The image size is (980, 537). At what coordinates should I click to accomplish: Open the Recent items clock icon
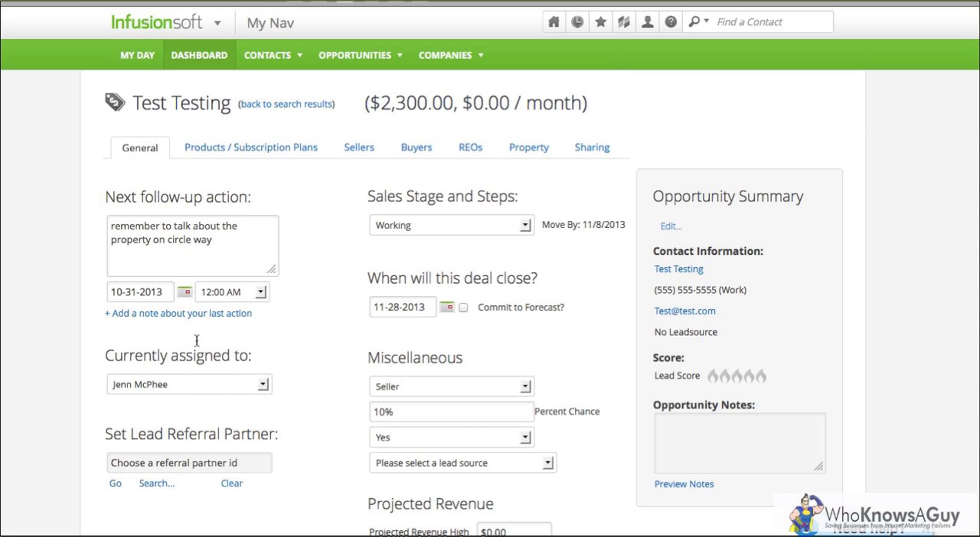coord(577,22)
